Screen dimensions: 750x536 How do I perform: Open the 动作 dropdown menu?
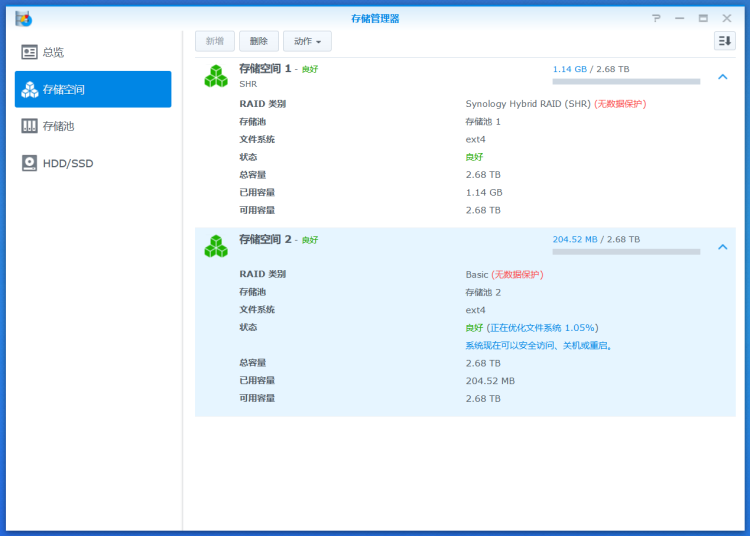[x=307, y=41]
